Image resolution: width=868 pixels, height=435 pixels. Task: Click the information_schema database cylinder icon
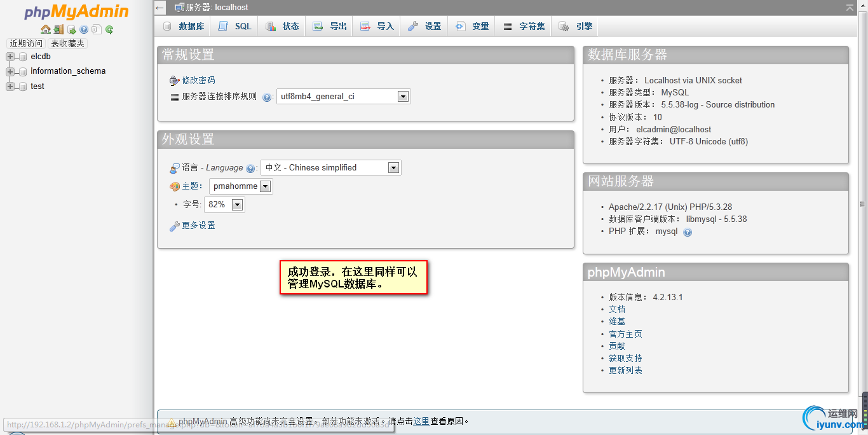click(23, 72)
